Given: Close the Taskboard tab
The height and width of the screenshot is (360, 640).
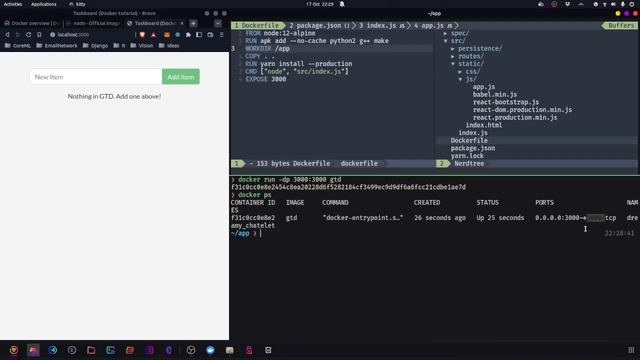Looking at the screenshot, I should coord(182,23).
